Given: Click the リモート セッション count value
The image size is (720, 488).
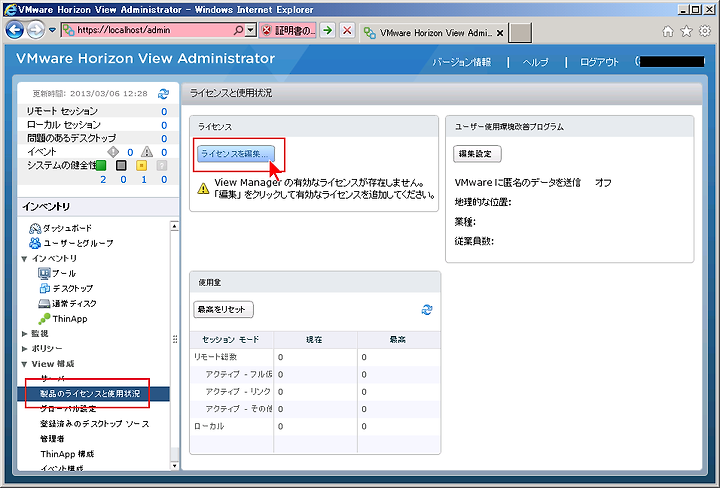Looking at the screenshot, I should click(164, 112).
